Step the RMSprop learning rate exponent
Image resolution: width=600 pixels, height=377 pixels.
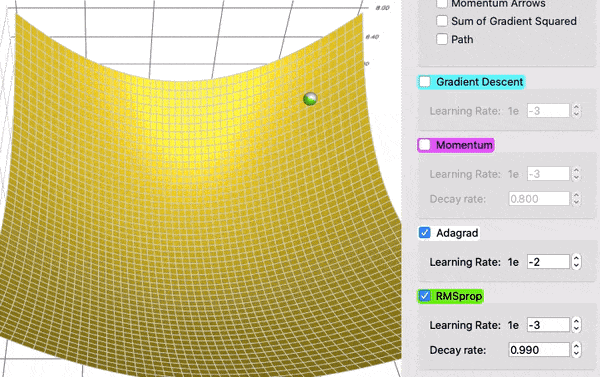(576, 325)
